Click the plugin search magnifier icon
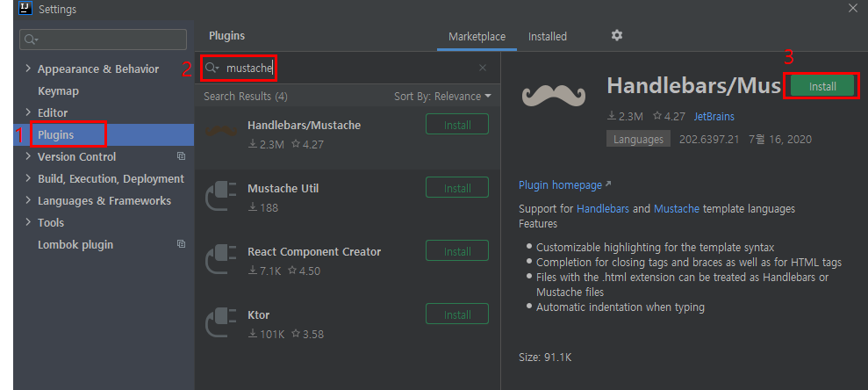Viewport: 868px width, 390px height. click(x=212, y=68)
